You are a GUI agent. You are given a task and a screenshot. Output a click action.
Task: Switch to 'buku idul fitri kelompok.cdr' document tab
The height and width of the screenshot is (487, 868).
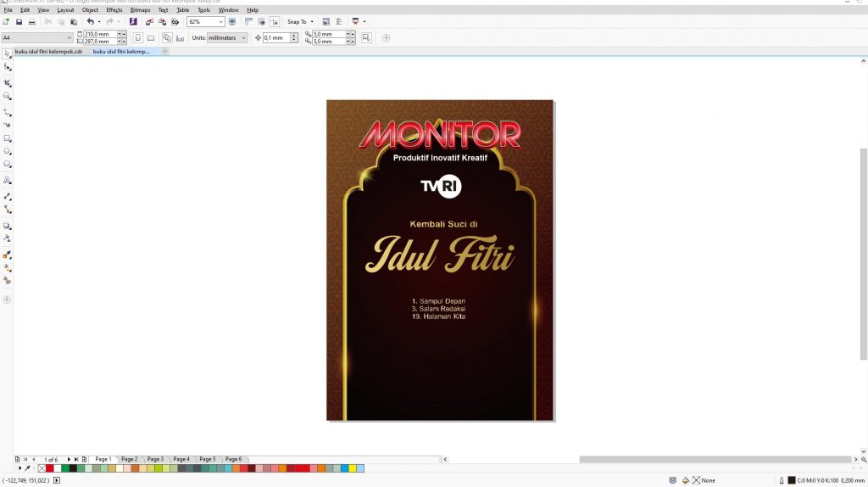tap(48, 52)
